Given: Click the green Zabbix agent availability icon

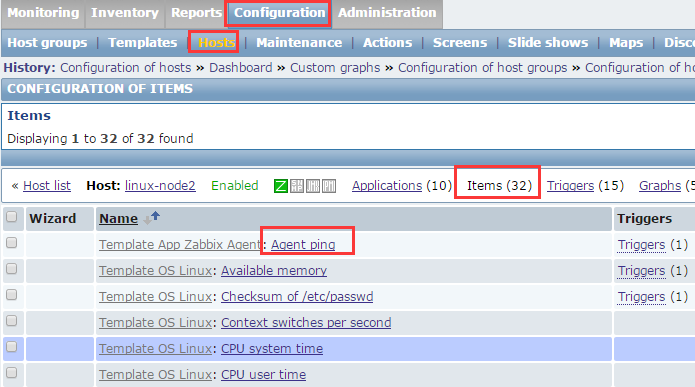Looking at the screenshot, I should 281,186.
